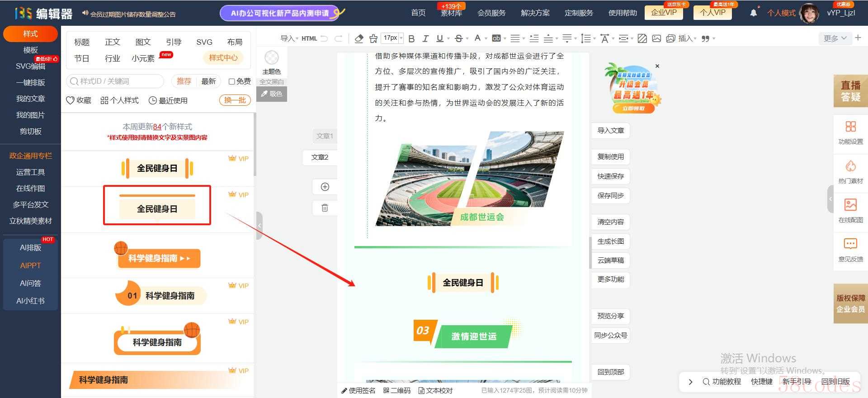Viewport: 868px width, 398px height.
Task: Apply strikethrough formatting
Action: 458,38
